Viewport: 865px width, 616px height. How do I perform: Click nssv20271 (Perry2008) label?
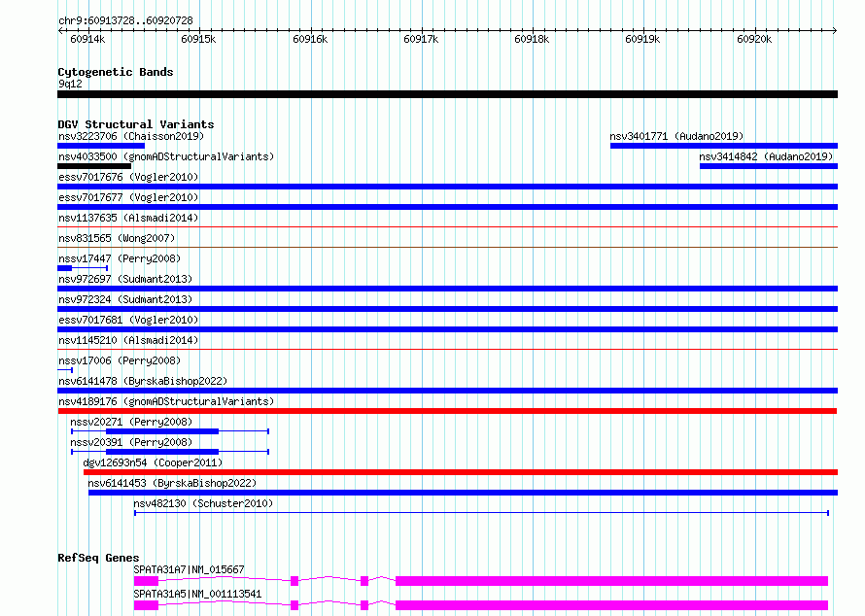(x=131, y=422)
